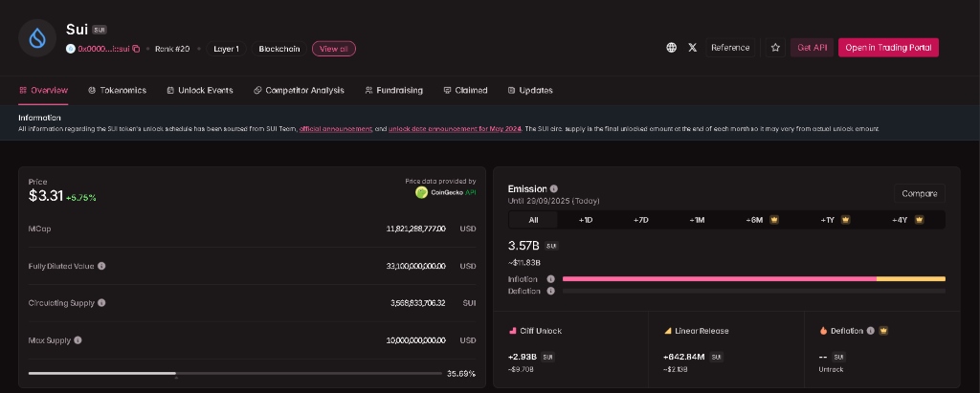Click the Deflation flame icon
The width and height of the screenshot is (980, 393).
823,331
